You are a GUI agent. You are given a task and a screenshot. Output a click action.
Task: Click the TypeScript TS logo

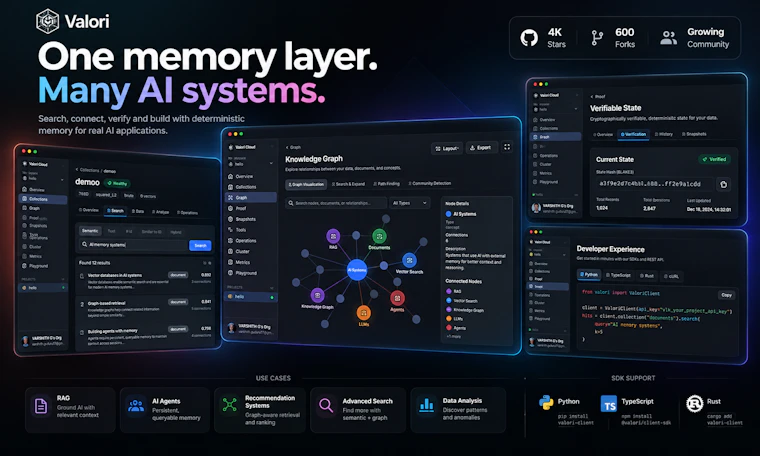(609, 403)
